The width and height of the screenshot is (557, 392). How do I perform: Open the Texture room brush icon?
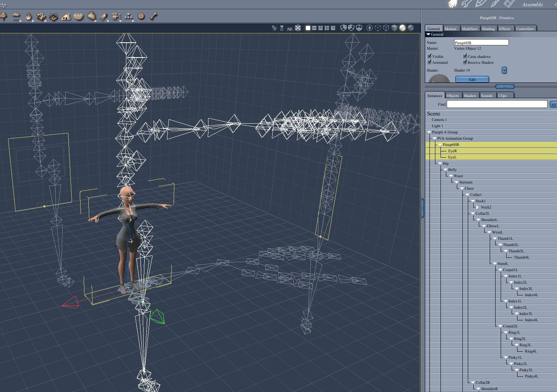(x=494, y=4)
